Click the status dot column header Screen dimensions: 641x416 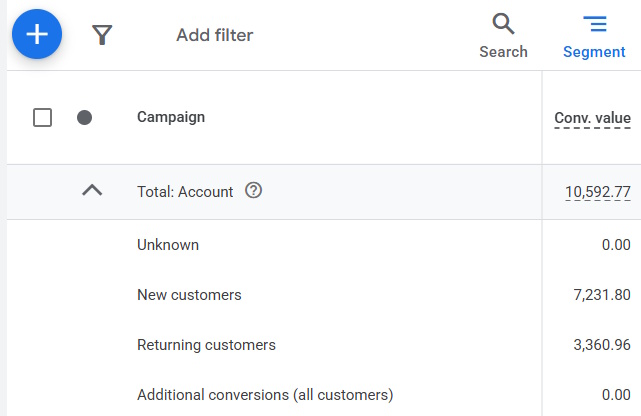click(x=84, y=118)
